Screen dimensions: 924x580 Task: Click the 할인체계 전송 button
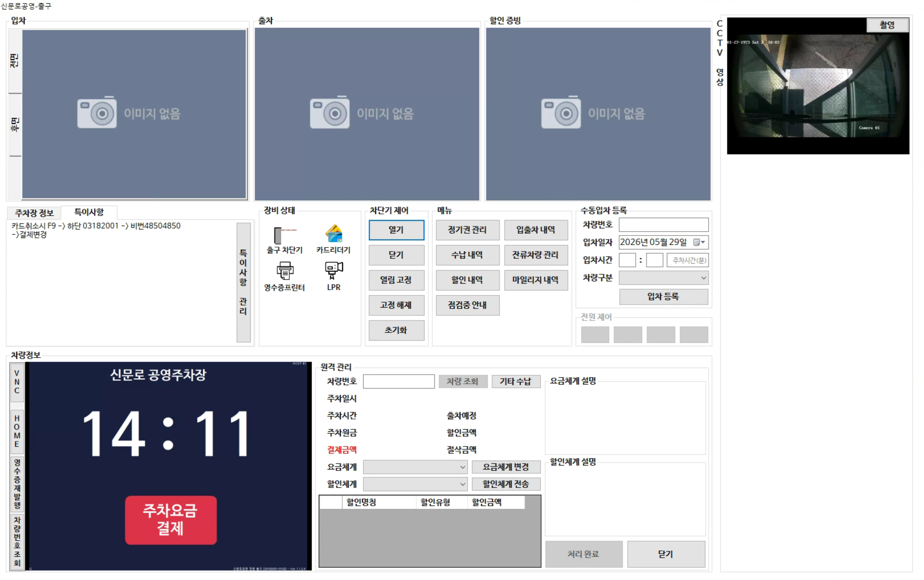click(506, 484)
